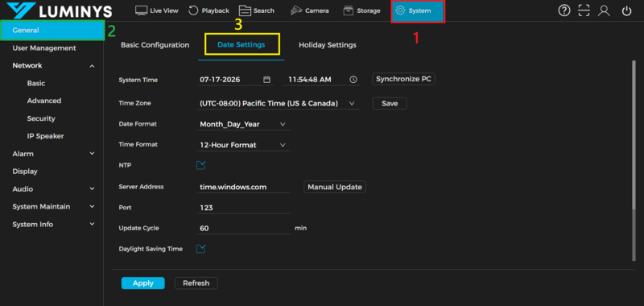
Task: Click the QR scan icon in header
Action: pyautogui.click(x=584, y=10)
